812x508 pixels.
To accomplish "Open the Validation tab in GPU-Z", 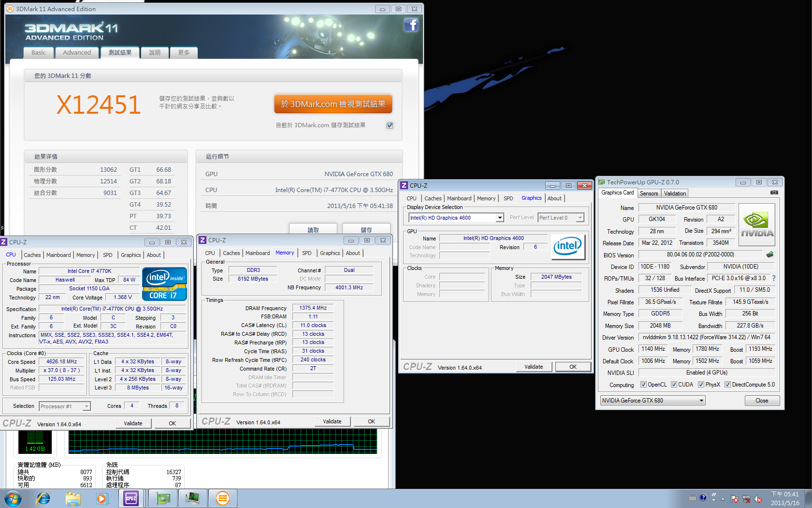I will 675,194.
